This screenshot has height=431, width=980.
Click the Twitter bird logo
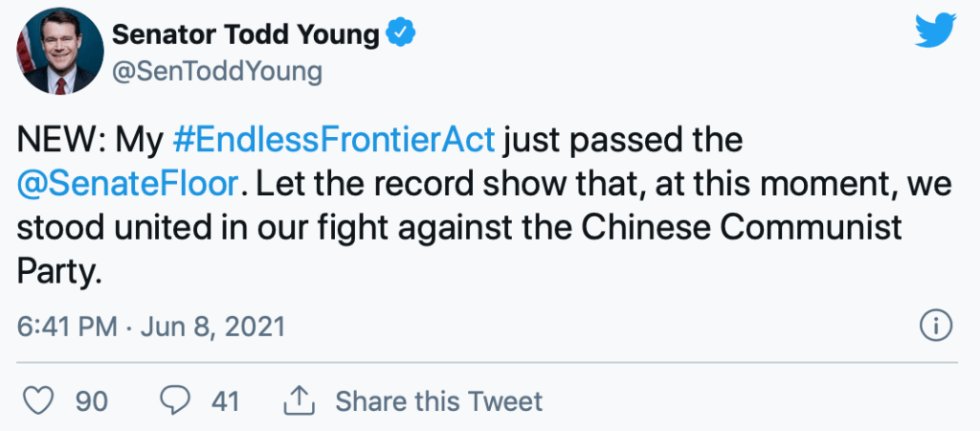tap(935, 32)
